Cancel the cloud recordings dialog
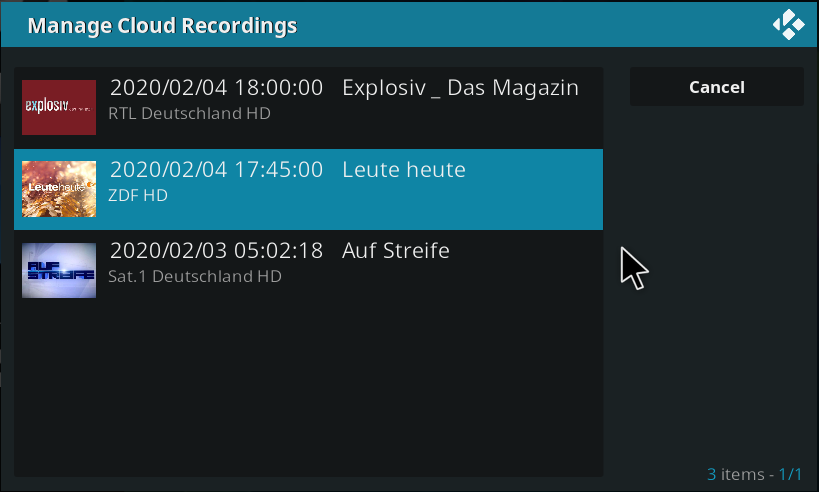Image resolution: width=819 pixels, height=492 pixels. coord(717,87)
